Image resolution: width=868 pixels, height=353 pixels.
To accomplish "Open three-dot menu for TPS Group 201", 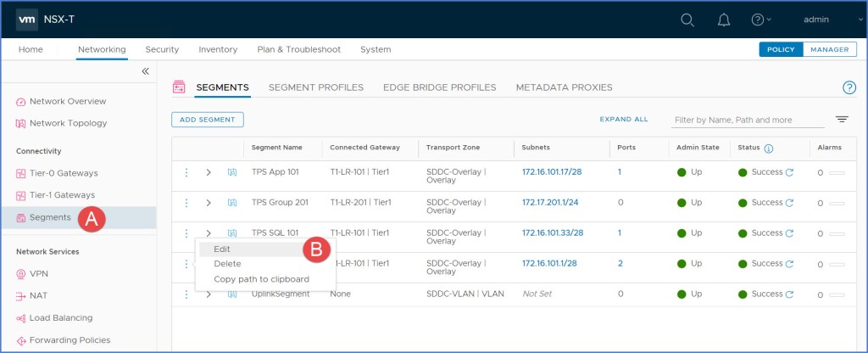I will pos(186,203).
